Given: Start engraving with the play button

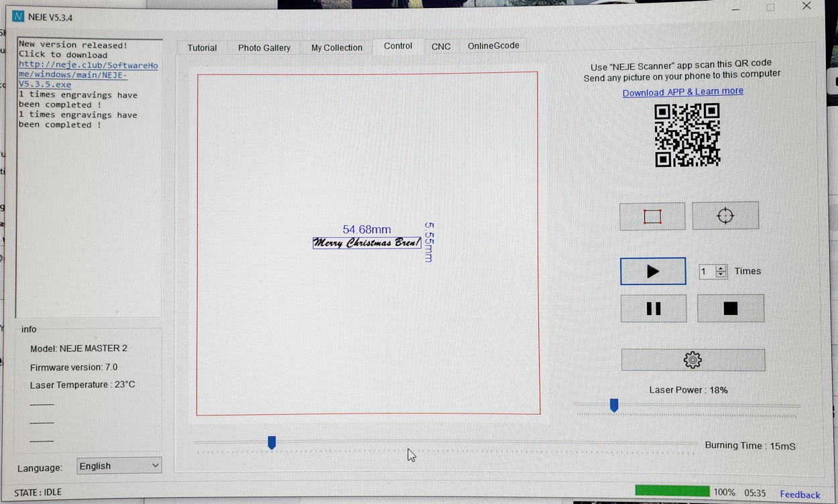Looking at the screenshot, I should [x=652, y=271].
